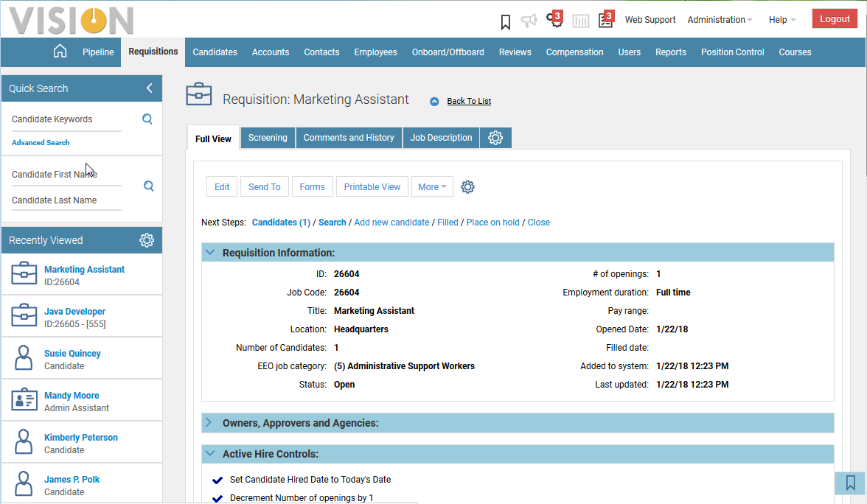Collapse the Quick Search panel

pos(149,88)
